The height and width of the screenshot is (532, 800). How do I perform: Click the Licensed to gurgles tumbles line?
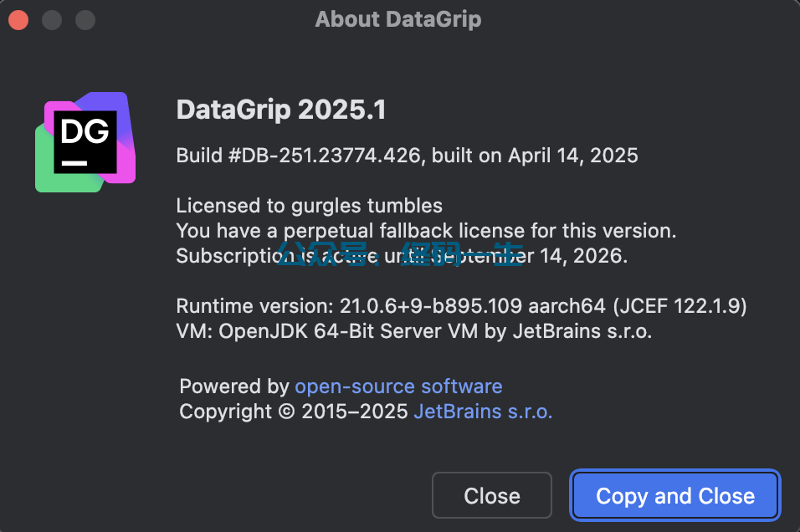(309, 206)
